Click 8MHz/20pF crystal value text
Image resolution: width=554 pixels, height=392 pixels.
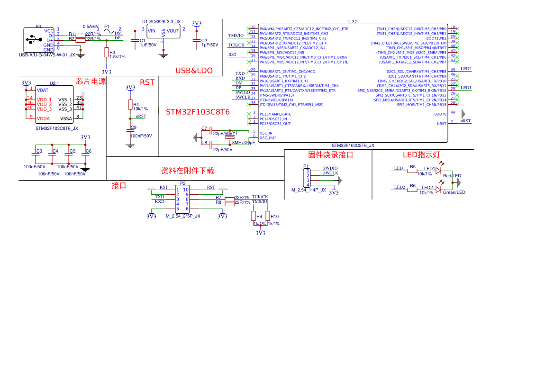pyautogui.click(x=243, y=143)
